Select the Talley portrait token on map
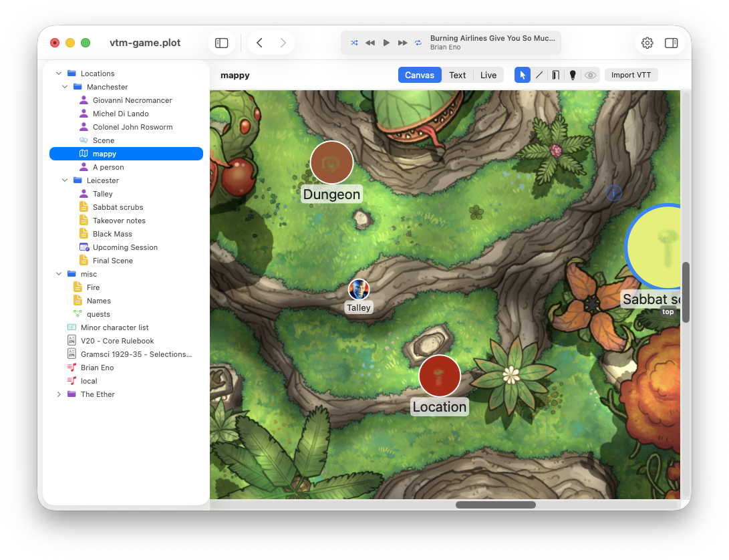This screenshot has height=560, width=729. 358,289
